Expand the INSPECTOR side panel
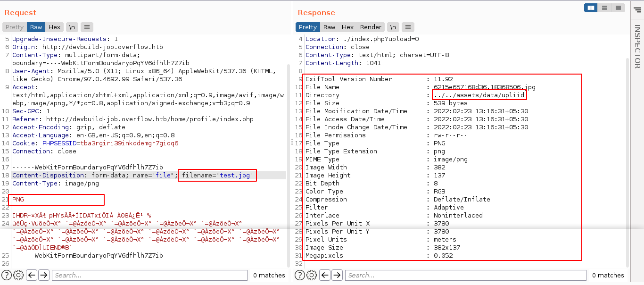 637,47
